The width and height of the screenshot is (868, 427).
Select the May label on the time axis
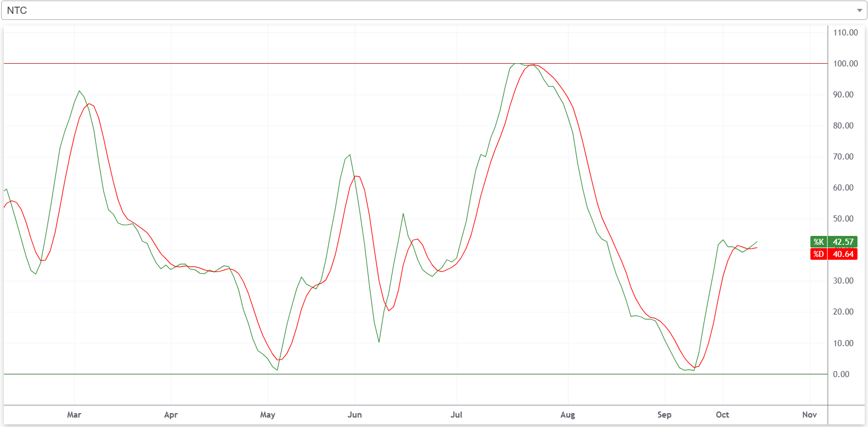tap(268, 415)
